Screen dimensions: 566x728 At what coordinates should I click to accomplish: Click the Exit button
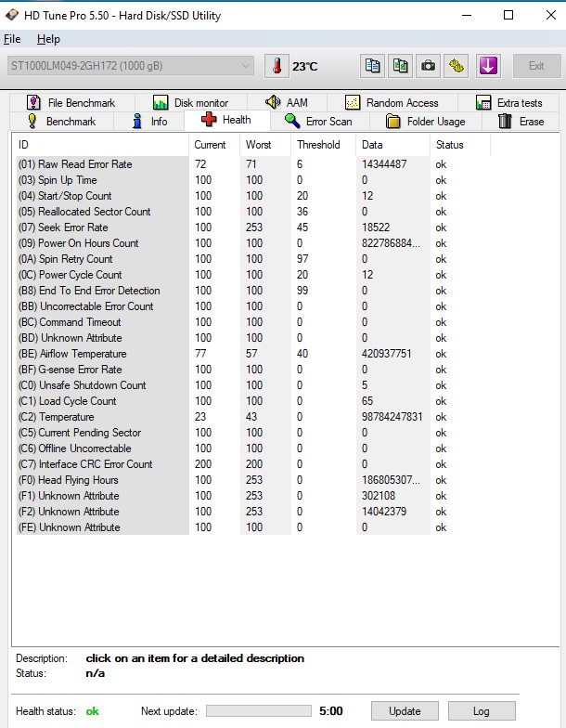(536, 66)
